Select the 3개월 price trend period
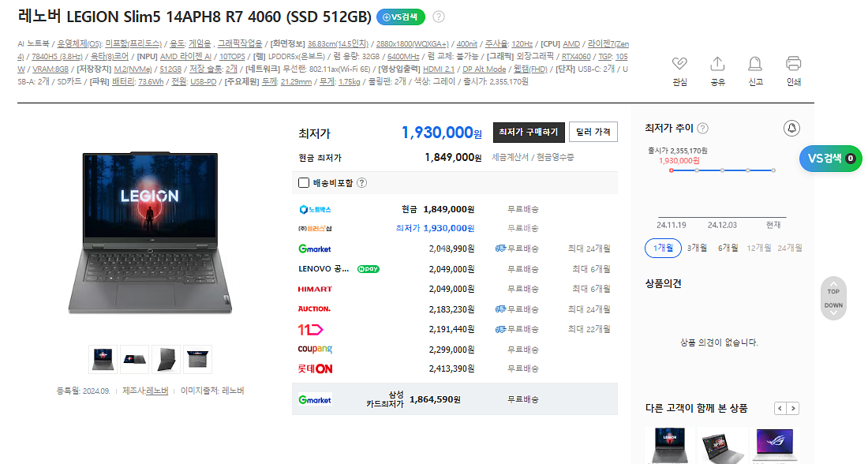 click(697, 248)
